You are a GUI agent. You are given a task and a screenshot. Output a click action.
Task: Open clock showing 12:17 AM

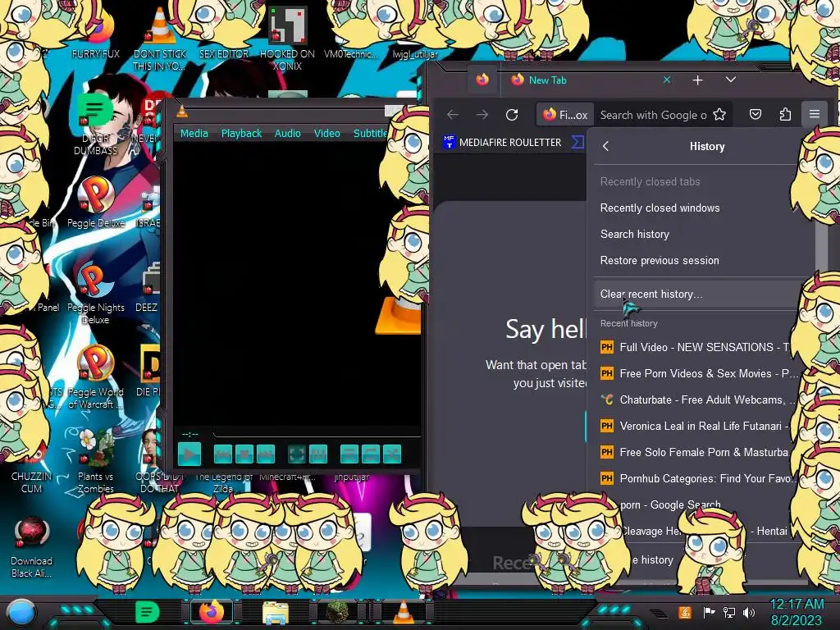[x=797, y=613]
